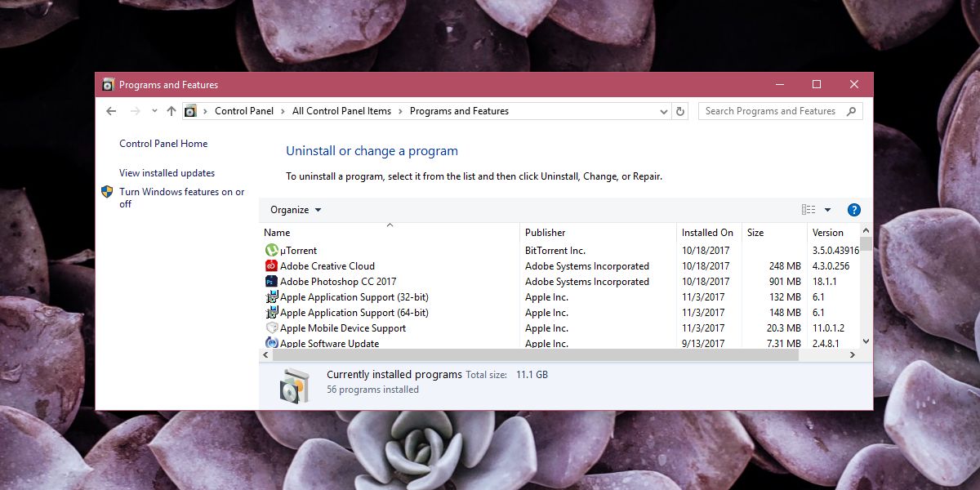Viewport: 980px width, 490px height.
Task: Click the location icon in the address bar
Action: (x=190, y=111)
